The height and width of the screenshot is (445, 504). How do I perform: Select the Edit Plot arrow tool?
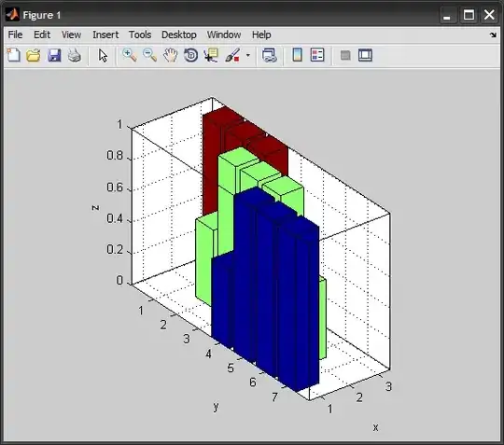103,55
